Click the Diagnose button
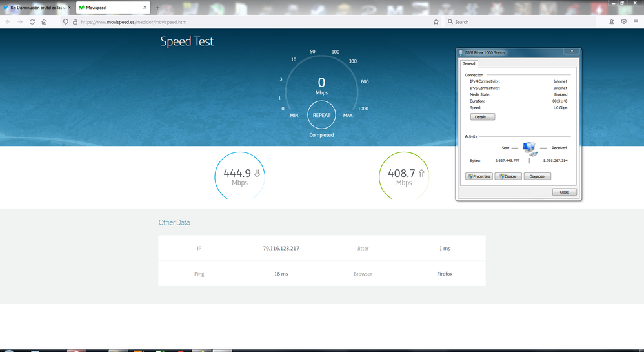Screen dimensions: 644x352 538,176
